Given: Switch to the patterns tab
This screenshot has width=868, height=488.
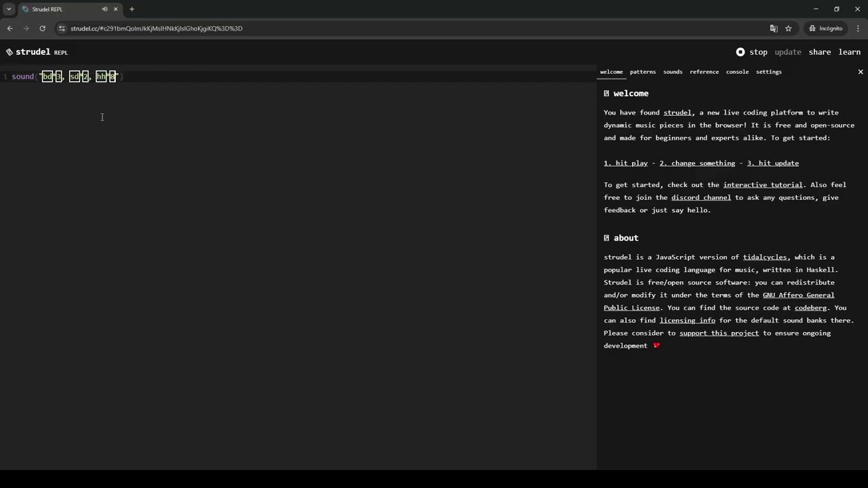Looking at the screenshot, I should (x=643, y=72).
